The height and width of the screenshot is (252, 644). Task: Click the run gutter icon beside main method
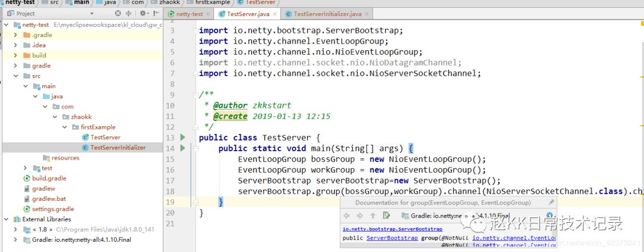(x=183, y=148)
